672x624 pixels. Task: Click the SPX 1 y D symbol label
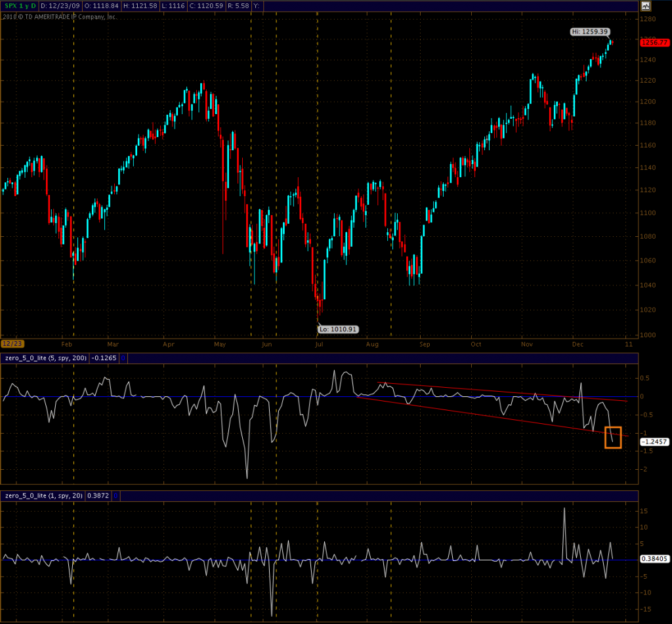click(20, 6)
